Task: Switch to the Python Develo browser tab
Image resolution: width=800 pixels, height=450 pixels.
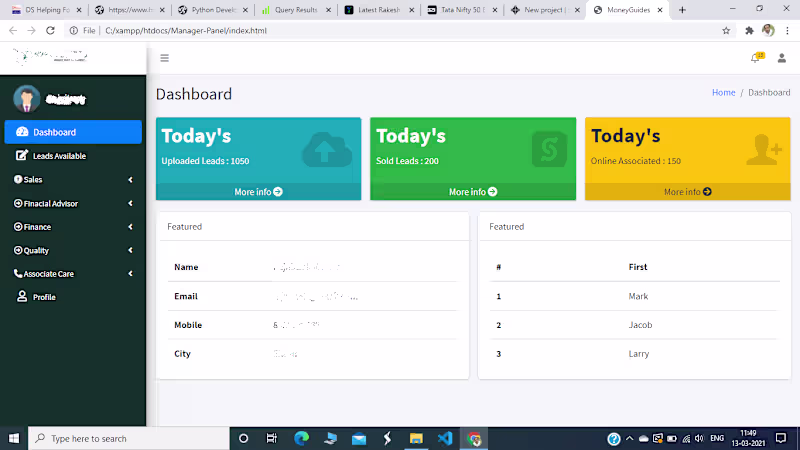Action: pos(213,10)
